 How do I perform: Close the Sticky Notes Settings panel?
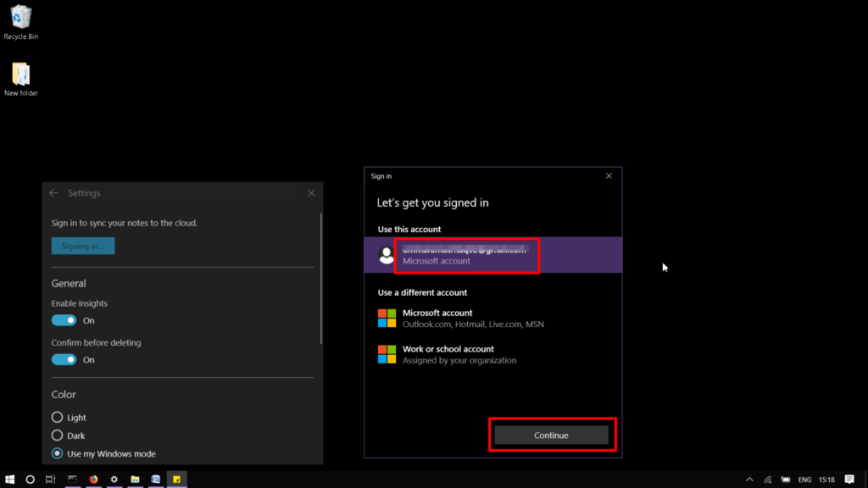click(x=311, y=193)
